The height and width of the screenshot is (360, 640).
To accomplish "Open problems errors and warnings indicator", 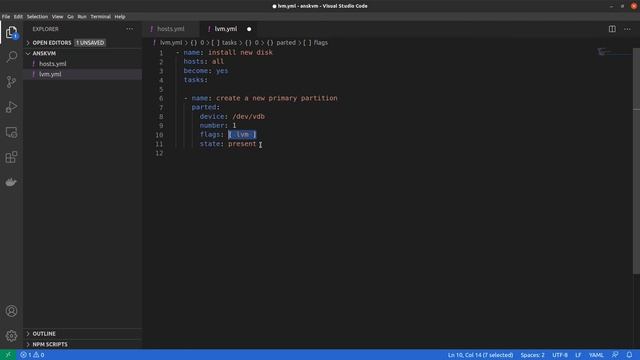I will [32, 355].
